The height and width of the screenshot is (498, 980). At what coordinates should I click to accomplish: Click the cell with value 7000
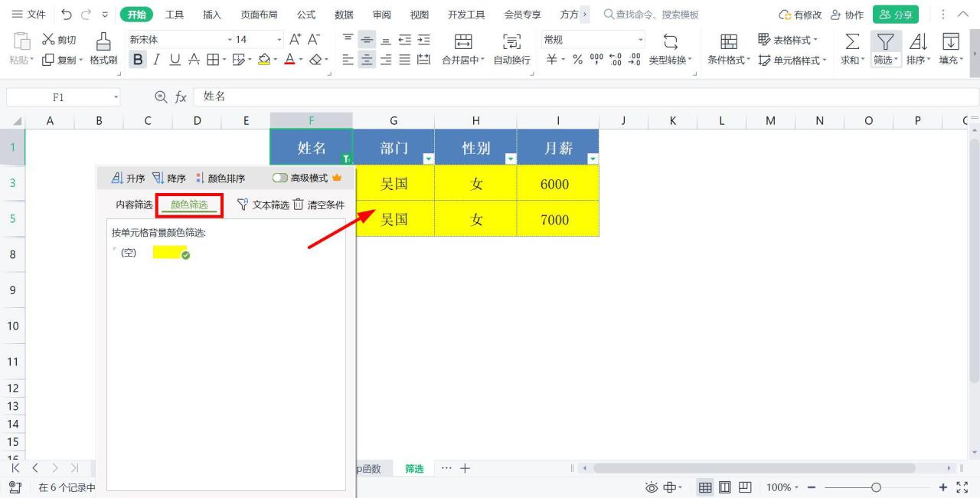point(557,219)
